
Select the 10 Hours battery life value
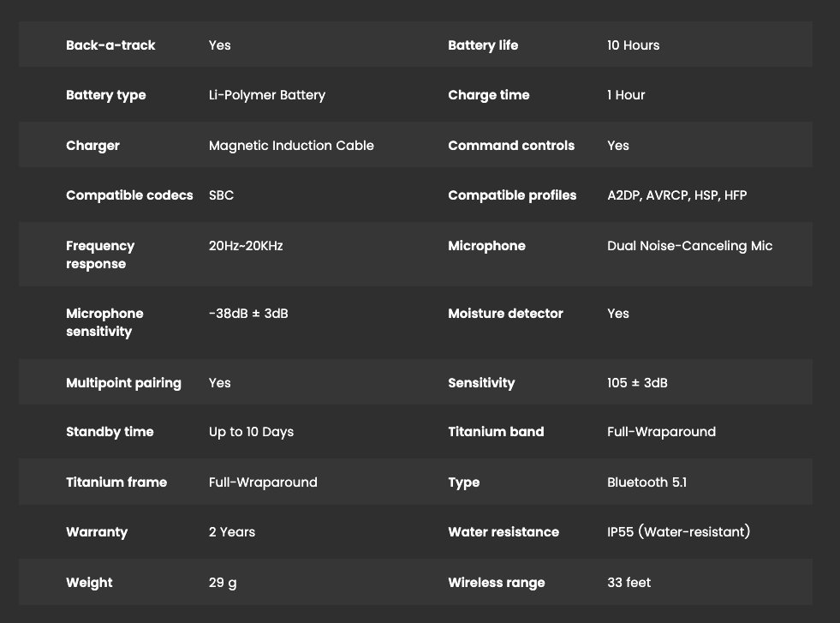pyautogui.click(x=633, y=45)
